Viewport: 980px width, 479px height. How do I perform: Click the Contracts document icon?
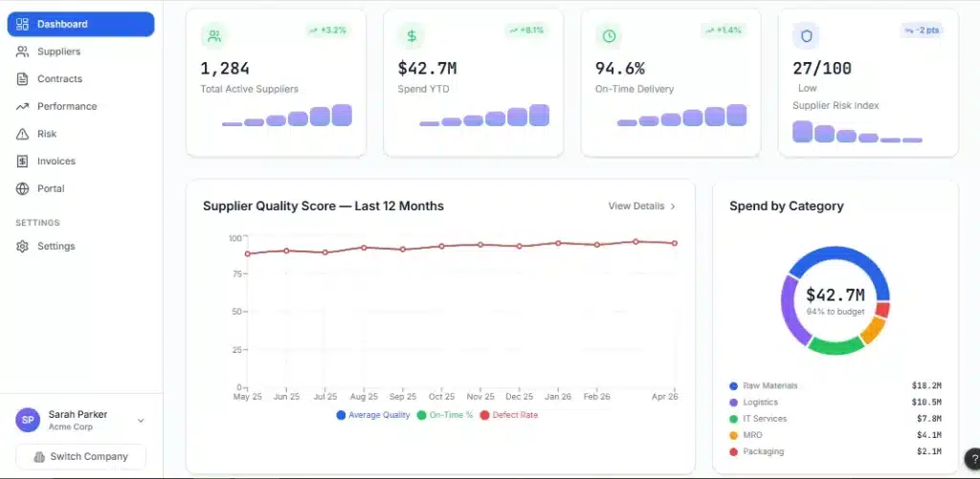click(x=23, y=79)
